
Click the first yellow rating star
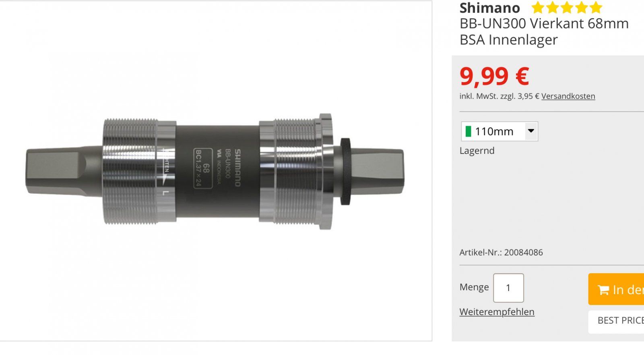pyautogui.click(x=538, y=8)
